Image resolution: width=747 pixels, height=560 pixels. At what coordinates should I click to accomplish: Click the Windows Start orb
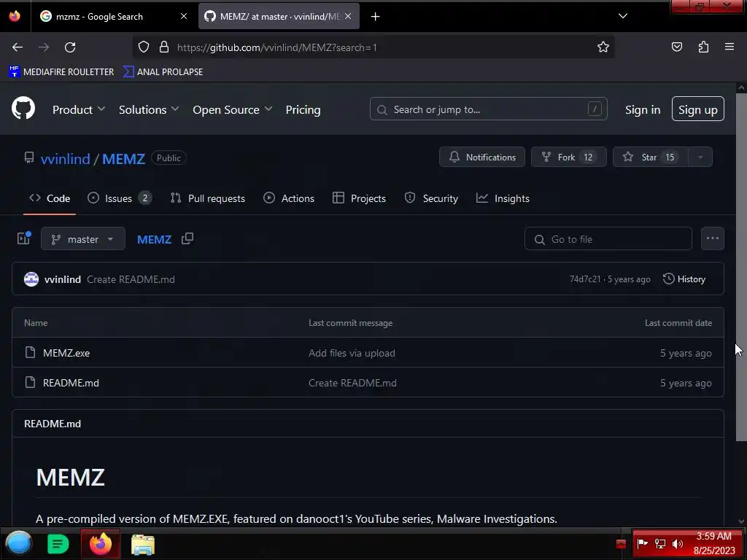tap(18, 543)
